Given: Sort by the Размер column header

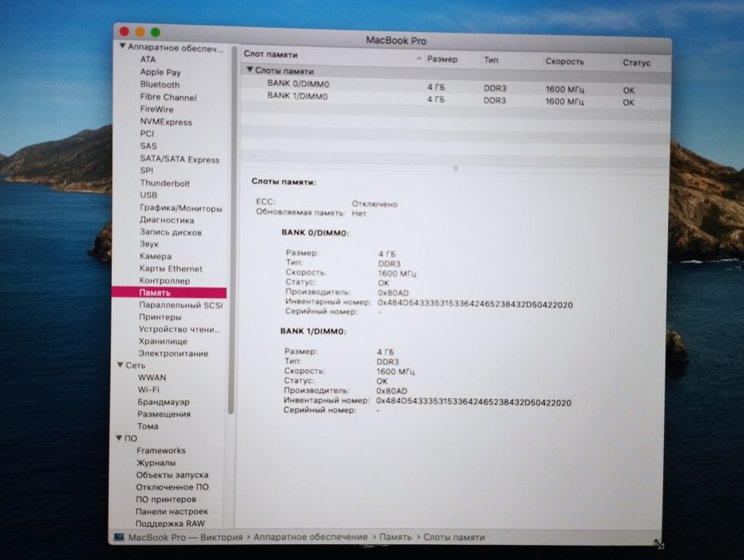Looking at the screenshot, I should coord(442,59).
